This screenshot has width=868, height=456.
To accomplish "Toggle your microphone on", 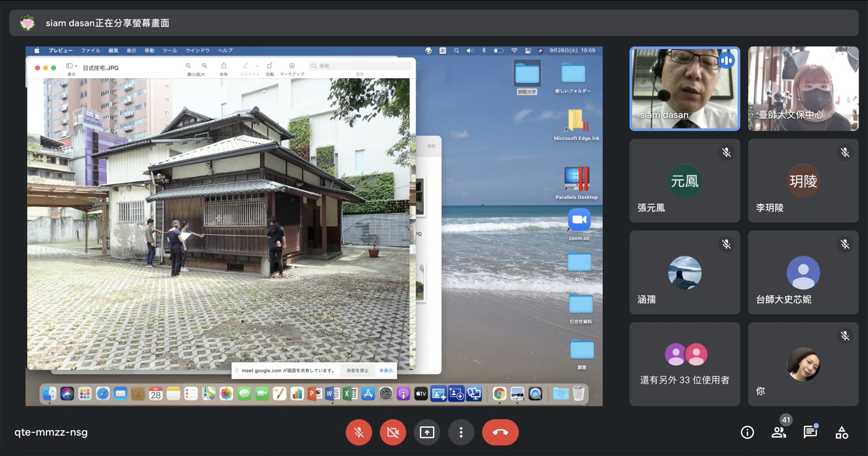I will pyautogui.click(x=359, y=432).
